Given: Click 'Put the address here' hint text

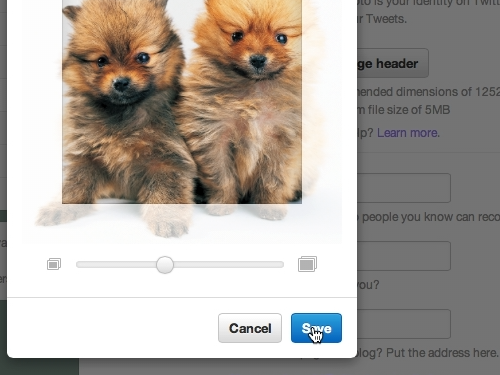Looking at the screenshot, I should coord(442,353).
